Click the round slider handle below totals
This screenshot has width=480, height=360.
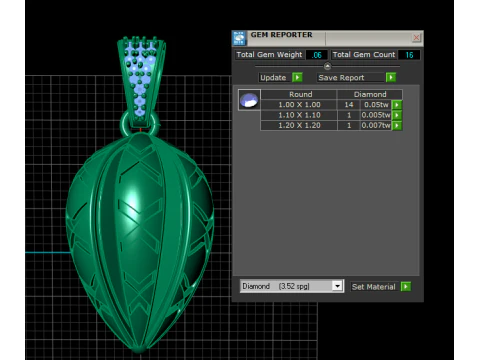(327, 66)
